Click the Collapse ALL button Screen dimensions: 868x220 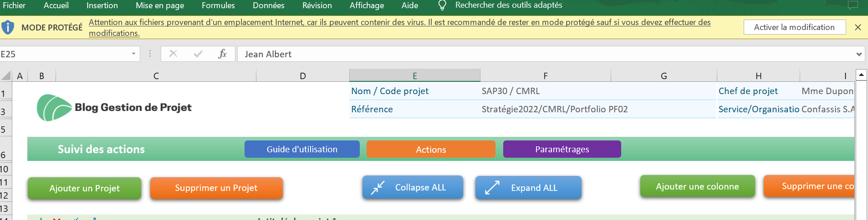[413, 187]
